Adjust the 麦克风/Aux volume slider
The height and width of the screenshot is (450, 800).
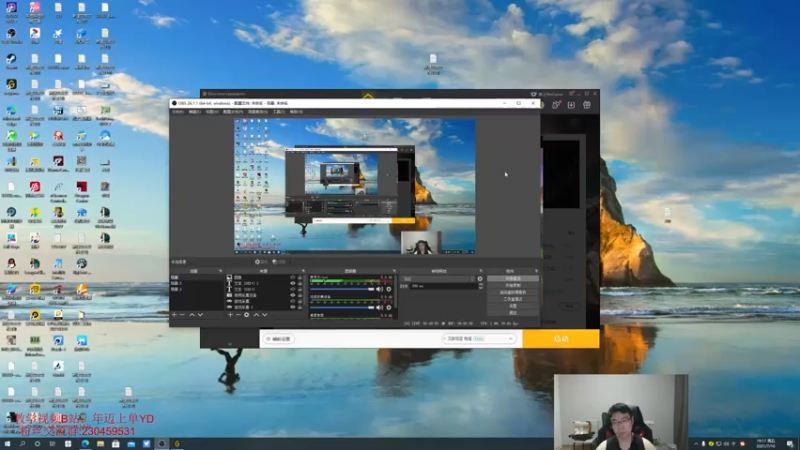coord(342,289)
